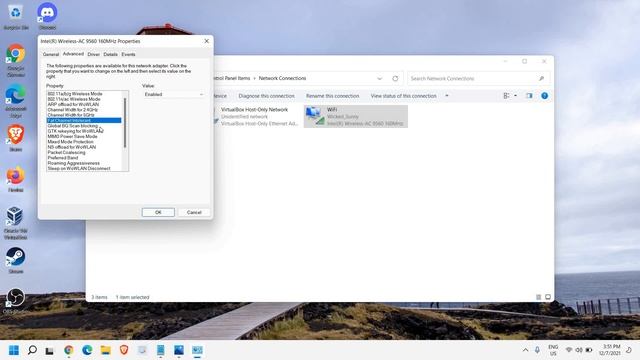Select the Firefox desktop shortcut

pyautogui.click(x=16, y=179)
